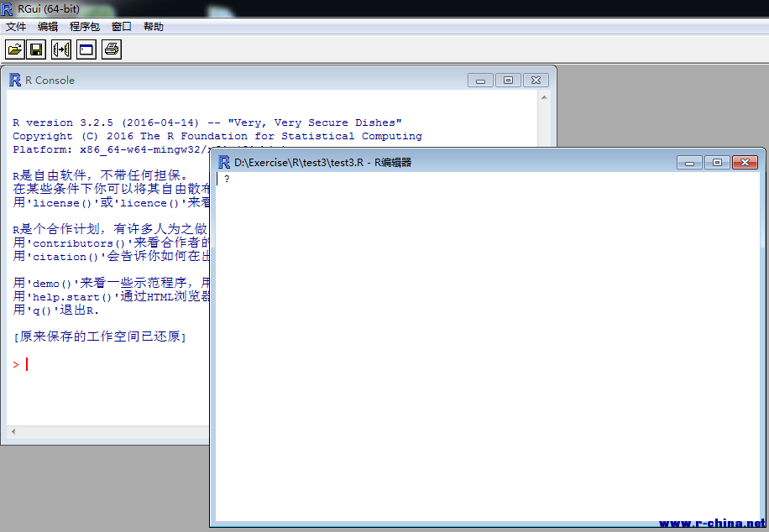Open the 文件 menu
This screenshot has width=769, height=532.
[x=16, y=27]
